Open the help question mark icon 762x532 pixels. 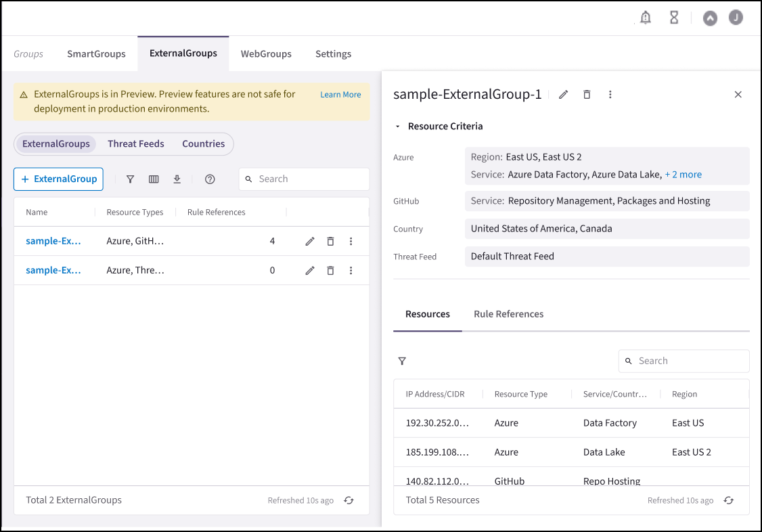210,179
